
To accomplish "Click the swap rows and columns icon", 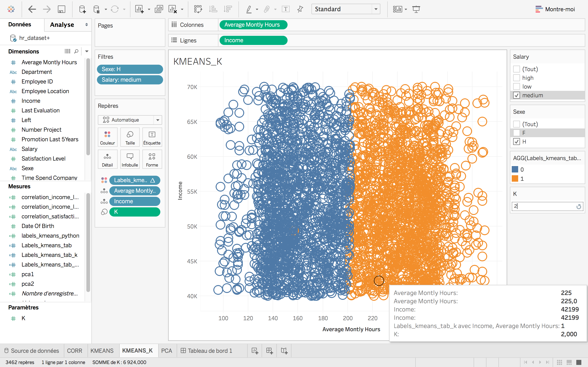I will [x=198, y=9].
